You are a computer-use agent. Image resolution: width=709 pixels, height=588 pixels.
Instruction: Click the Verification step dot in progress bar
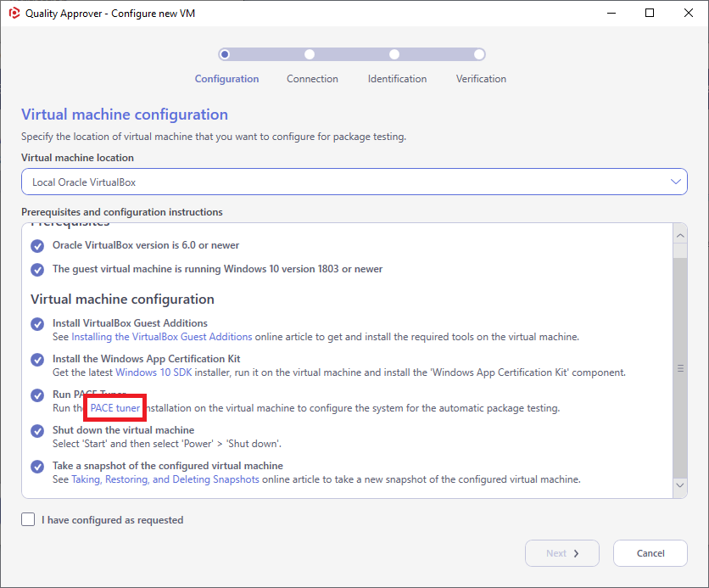coord(479,54)
